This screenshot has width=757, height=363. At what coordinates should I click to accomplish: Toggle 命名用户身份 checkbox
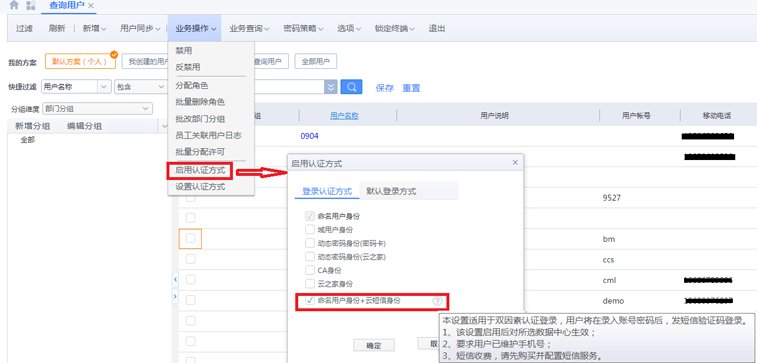309,216
